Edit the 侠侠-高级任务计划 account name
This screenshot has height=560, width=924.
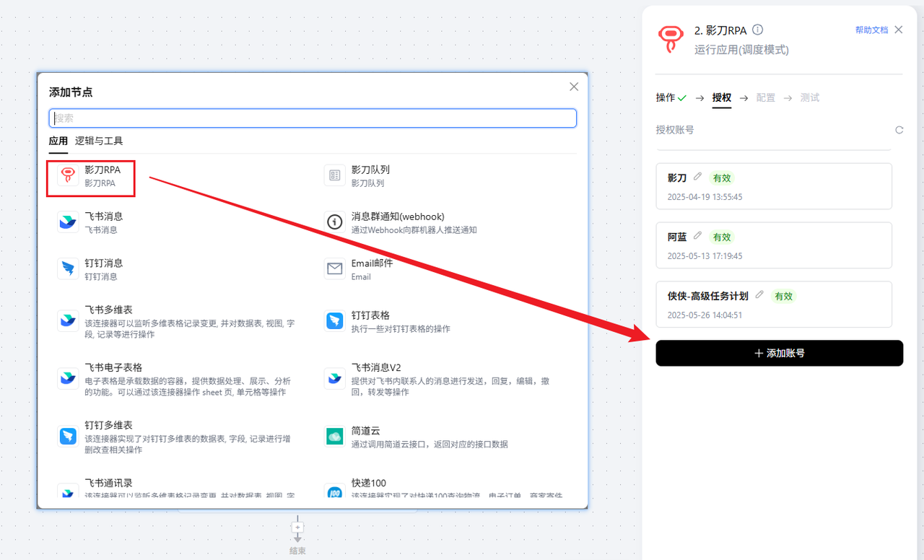tap(759, 295)
